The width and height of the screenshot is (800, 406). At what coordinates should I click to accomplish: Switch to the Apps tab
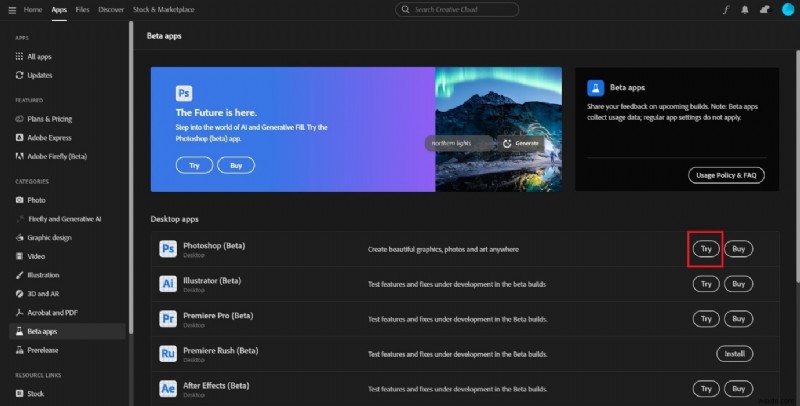[59, 10]
